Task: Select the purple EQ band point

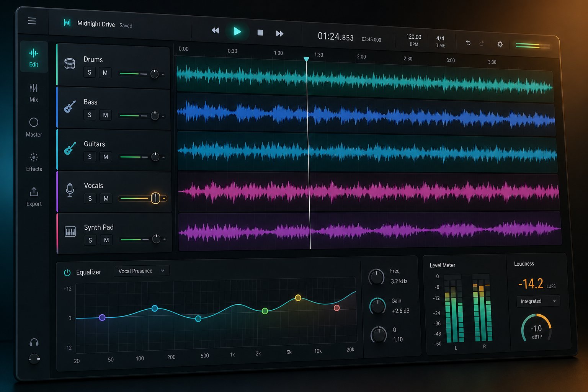Action: pyautogui.click(x=102, y=317)
